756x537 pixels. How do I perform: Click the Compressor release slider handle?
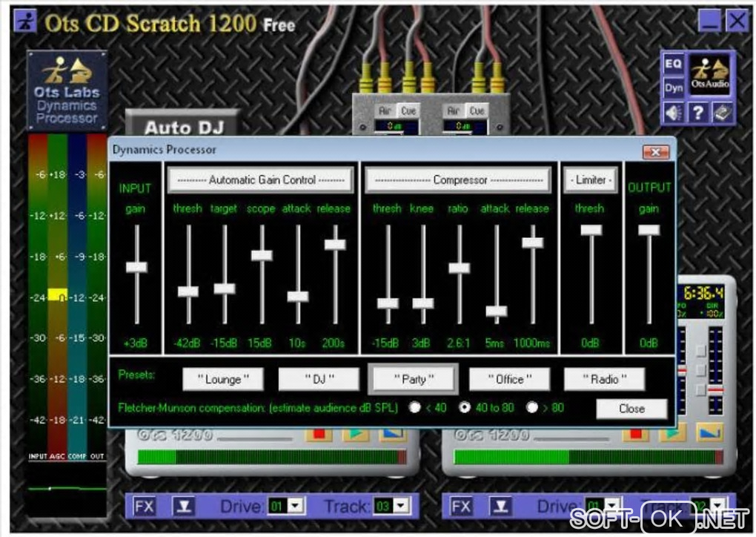pyautogui.click(x=533, y=242)
